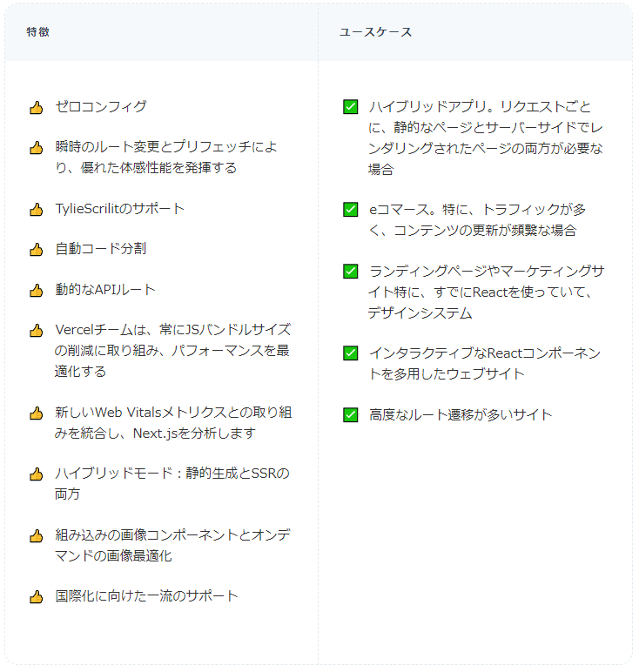Click text 瞬時のルート変更とプリフェッチにより
The width and height of the screenshot is (639, 672).
click(166, 158)
